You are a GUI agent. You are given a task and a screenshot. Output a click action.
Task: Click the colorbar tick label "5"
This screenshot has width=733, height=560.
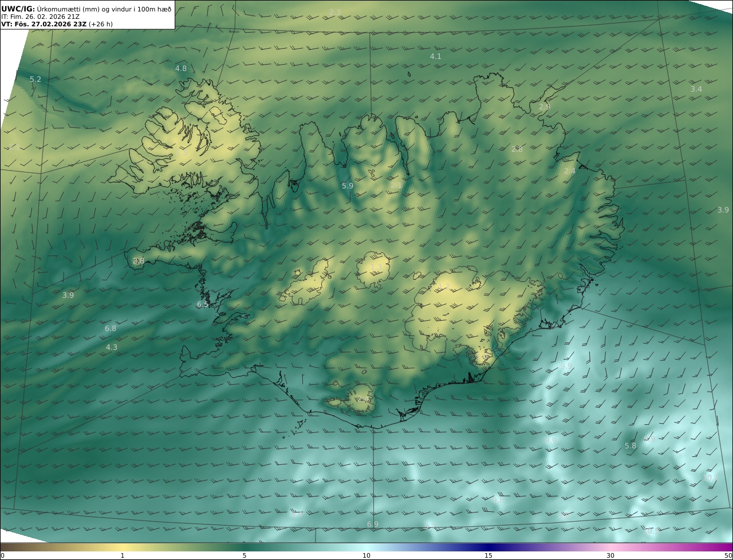(245, 555)
